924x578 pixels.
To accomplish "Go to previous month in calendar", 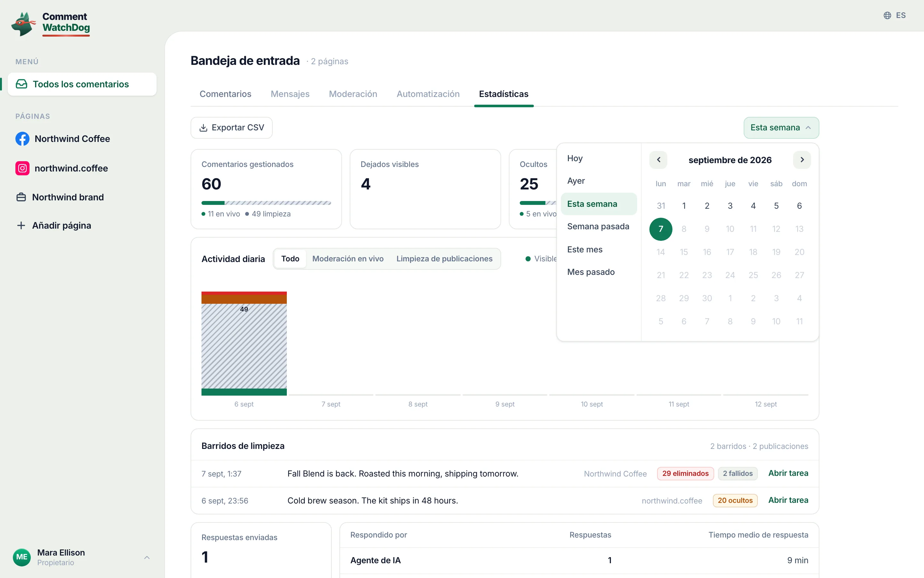I will point(658,160).
